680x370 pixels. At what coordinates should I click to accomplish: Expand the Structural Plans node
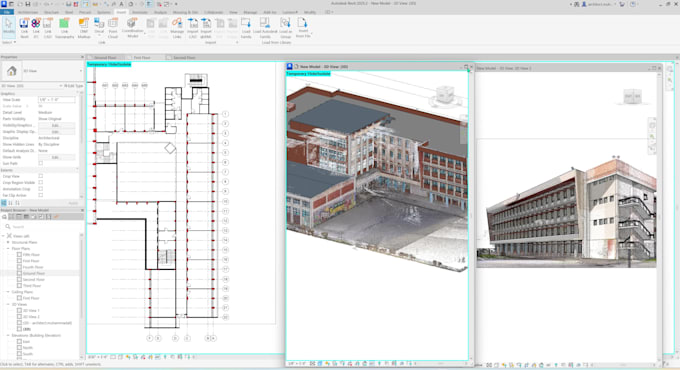pos(8,242)
